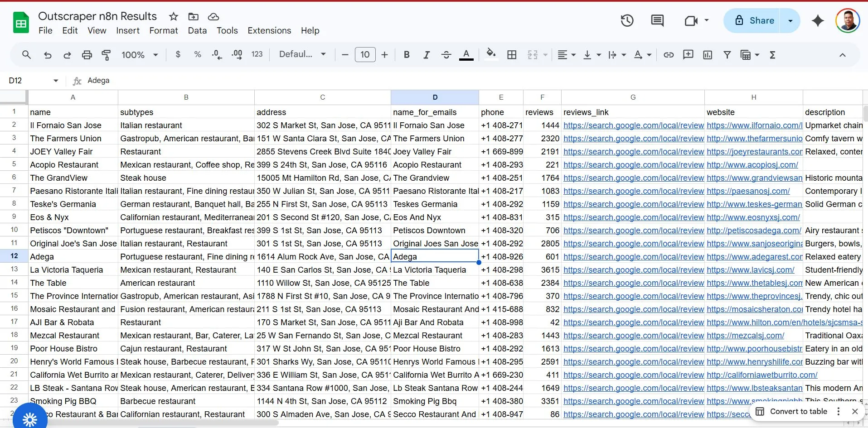This screenshot has height=428, width=868.
Task: Click the Gemini sparkle icon
Action: 818,20
